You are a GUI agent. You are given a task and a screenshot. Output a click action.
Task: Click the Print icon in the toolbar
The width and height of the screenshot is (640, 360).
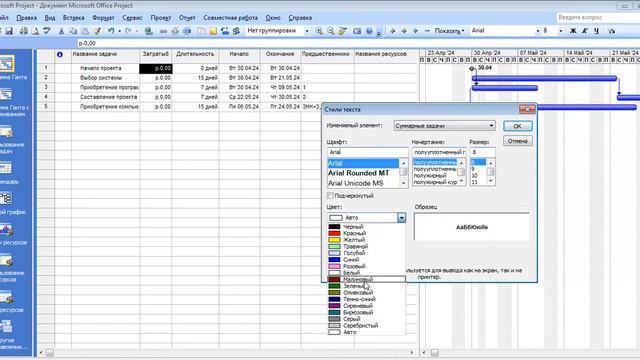pos(24,31)
